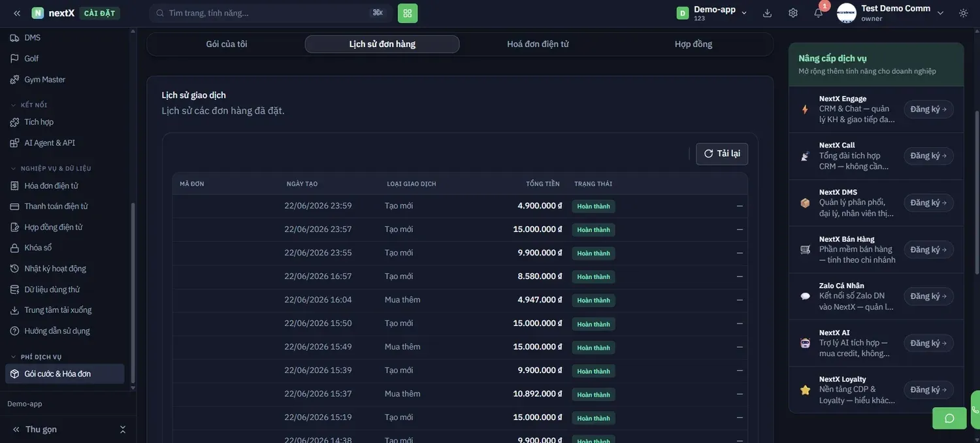
Task: Open the settings gear icon
Action: [793, 13]
